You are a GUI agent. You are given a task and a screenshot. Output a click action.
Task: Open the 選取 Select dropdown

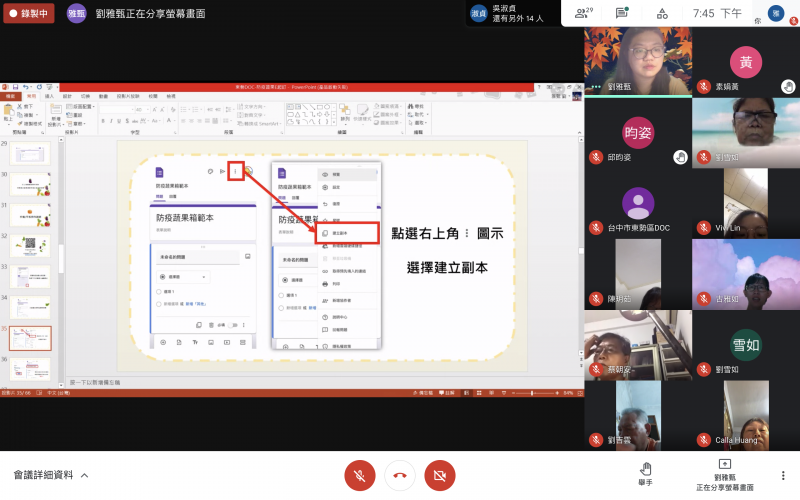pos(418,122)
